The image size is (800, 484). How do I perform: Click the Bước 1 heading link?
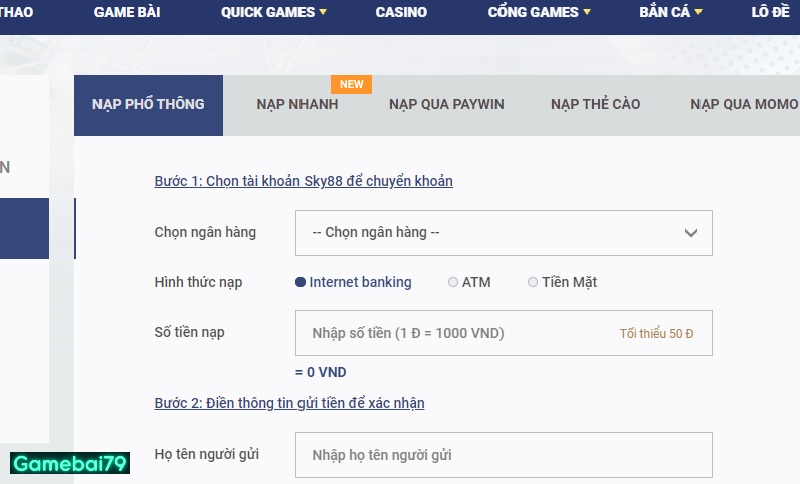point(304,181)
